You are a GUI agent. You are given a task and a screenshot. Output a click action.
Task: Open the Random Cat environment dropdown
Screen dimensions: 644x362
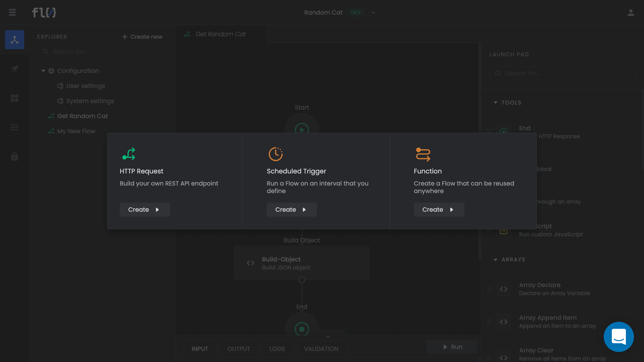tap(373, 13)
